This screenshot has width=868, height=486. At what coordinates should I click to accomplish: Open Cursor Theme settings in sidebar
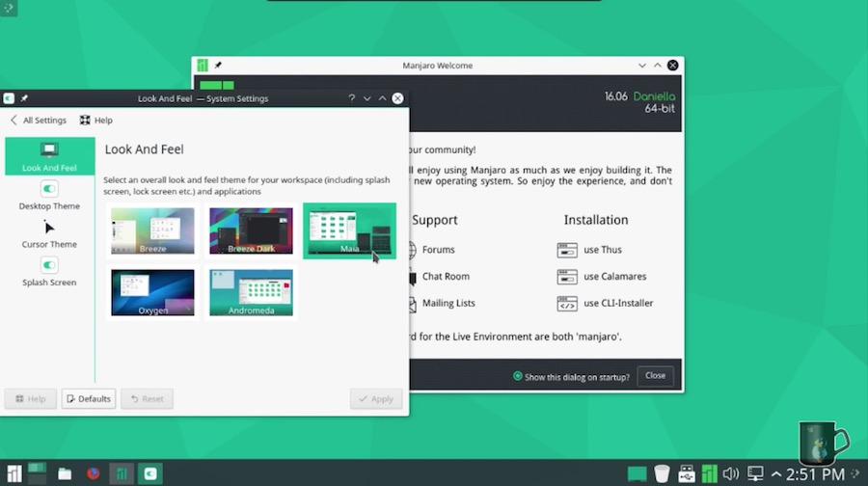[x=49, y=233]
